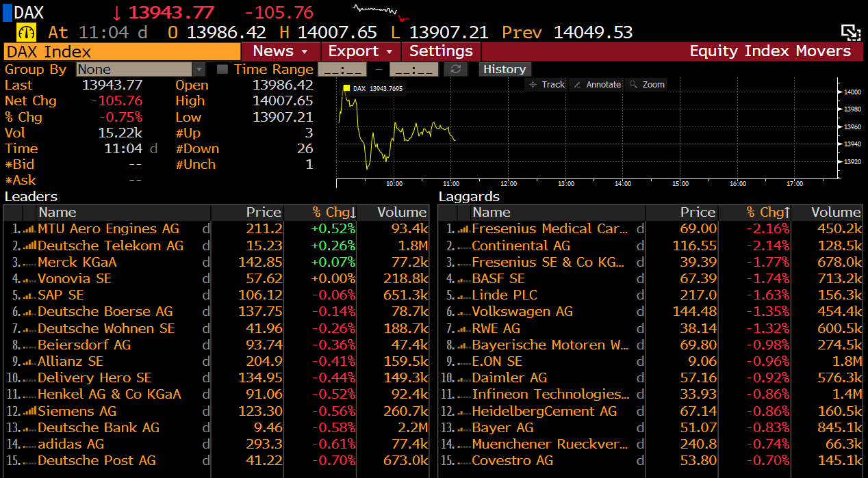
Task: Select Beiersdorf AG row
Action: 216,345
